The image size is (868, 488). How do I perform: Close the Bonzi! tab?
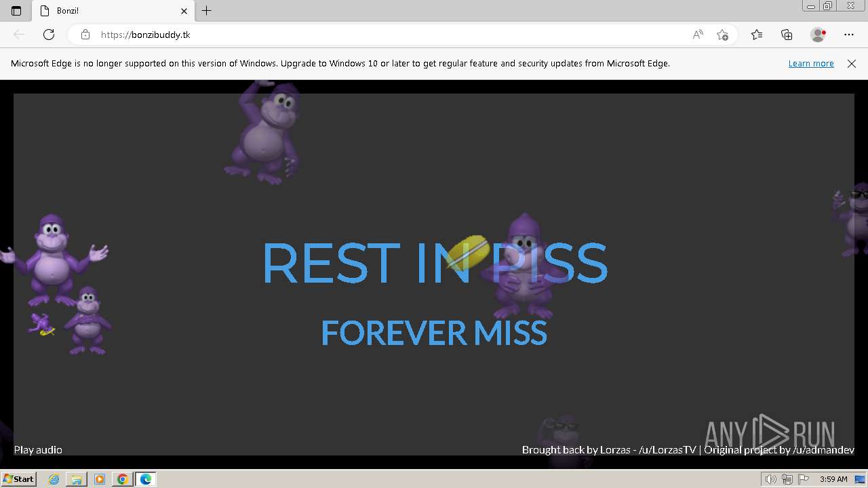[184, 11]
